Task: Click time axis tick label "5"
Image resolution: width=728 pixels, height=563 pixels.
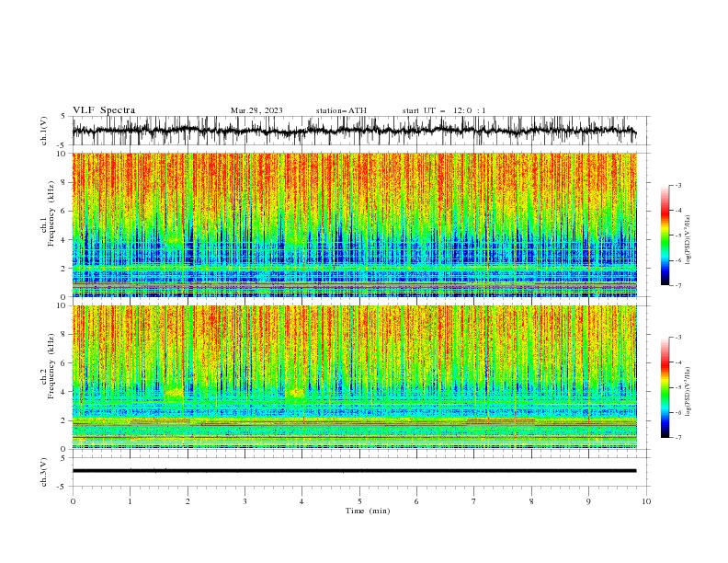Action: pos(359,501)
